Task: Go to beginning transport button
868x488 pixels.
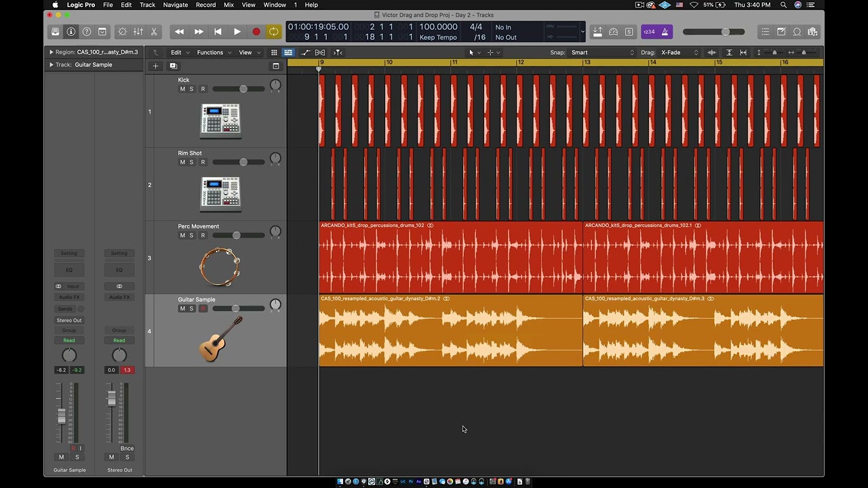Action: point(218,32)
